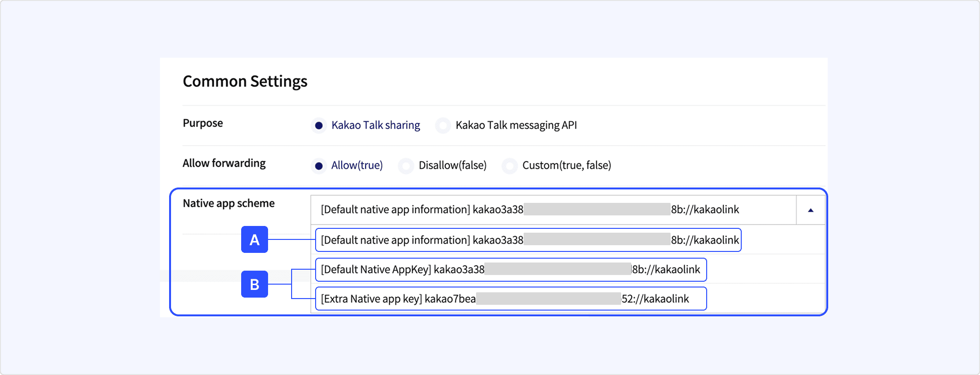Click the Kakao Talk messaging API label text
Image resolution: width=980 pixels, height=375 pixels.
point(516,125)
